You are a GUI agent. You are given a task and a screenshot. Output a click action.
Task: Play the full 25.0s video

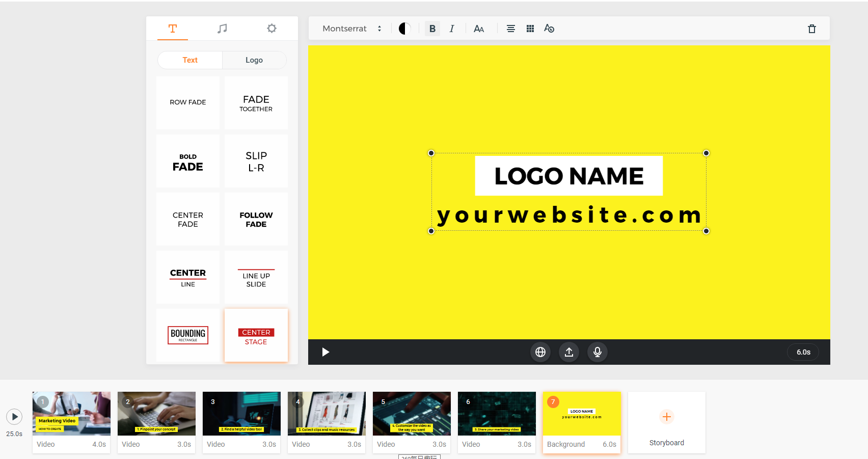[14, 417]
